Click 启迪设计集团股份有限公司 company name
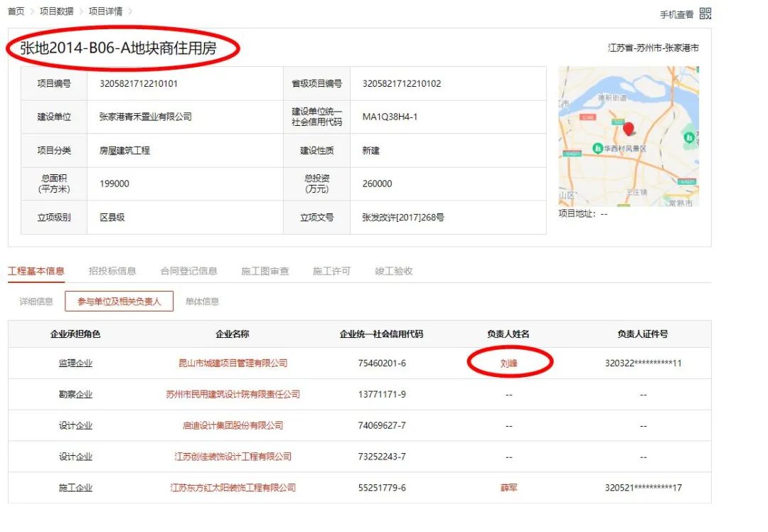Image resolution: width=768 pixels, height=532 pixels. tap(233, 425)
